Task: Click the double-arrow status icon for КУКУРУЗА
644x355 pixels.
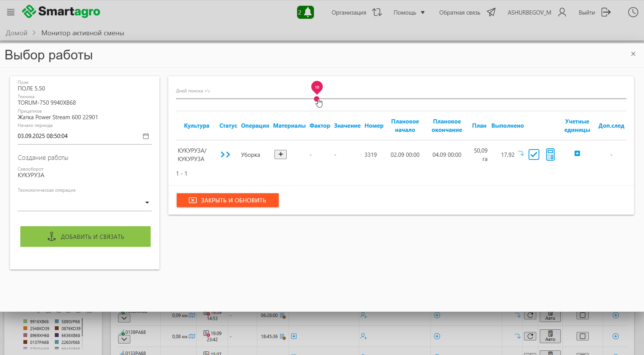Action: (x=225, y=154)
